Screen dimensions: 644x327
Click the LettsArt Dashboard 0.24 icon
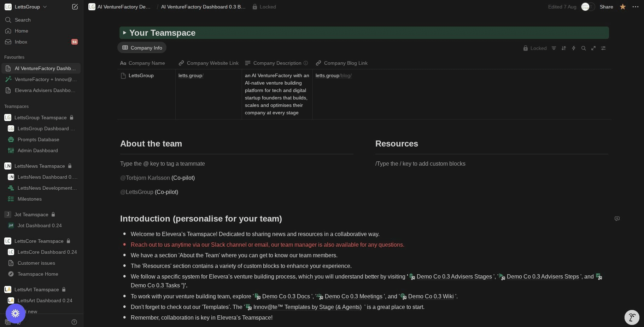(11, 300)
